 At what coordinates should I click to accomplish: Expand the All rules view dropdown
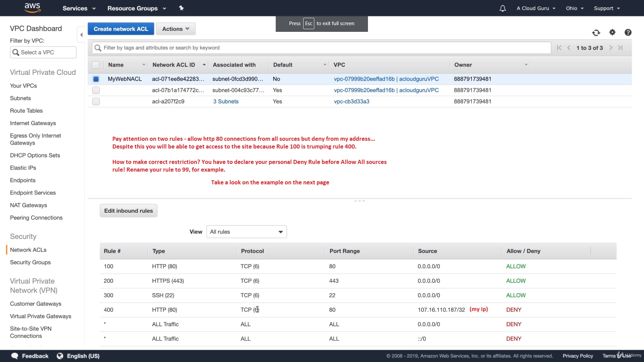point(247,232)
